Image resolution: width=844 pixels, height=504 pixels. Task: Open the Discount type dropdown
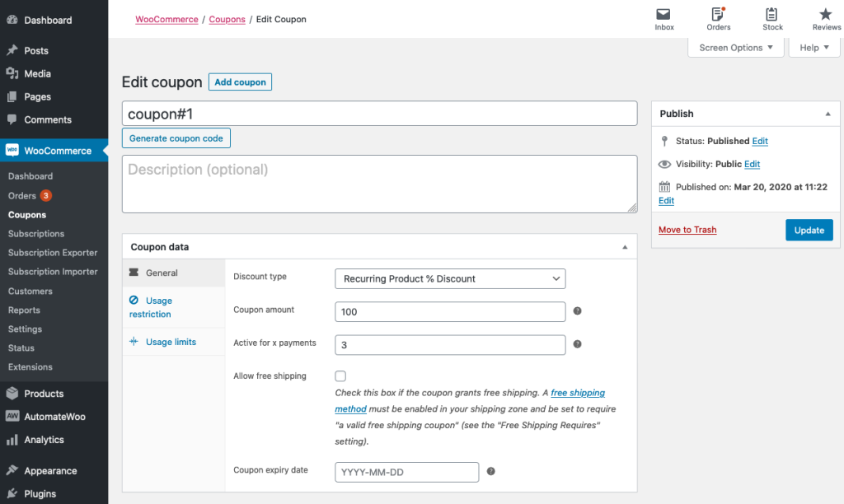click(450, 278)
